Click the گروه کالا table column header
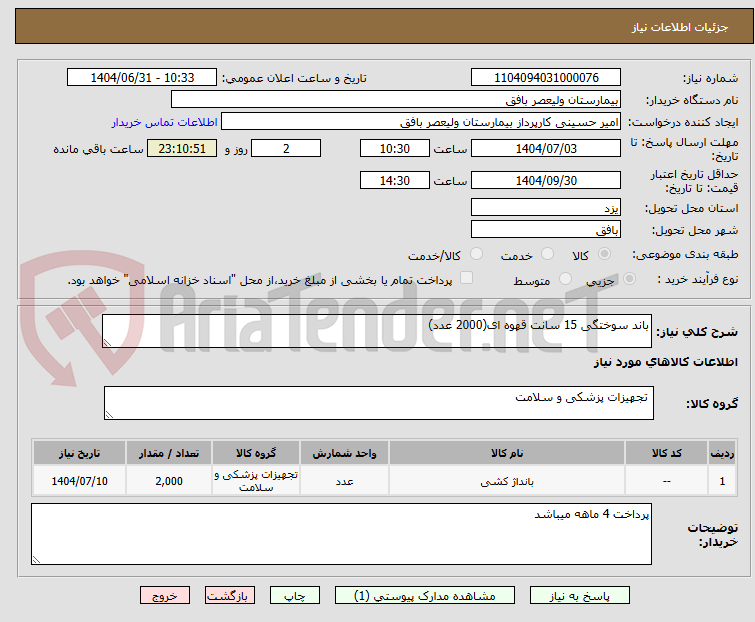 click(x=256, y=453)
